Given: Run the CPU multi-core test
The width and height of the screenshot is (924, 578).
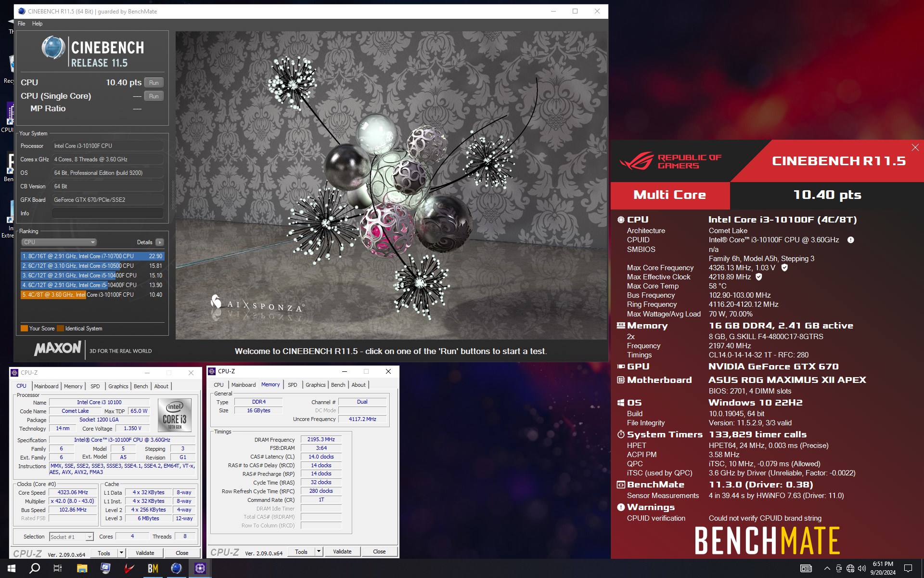Looking at the screenshot, I should (154, 83).
